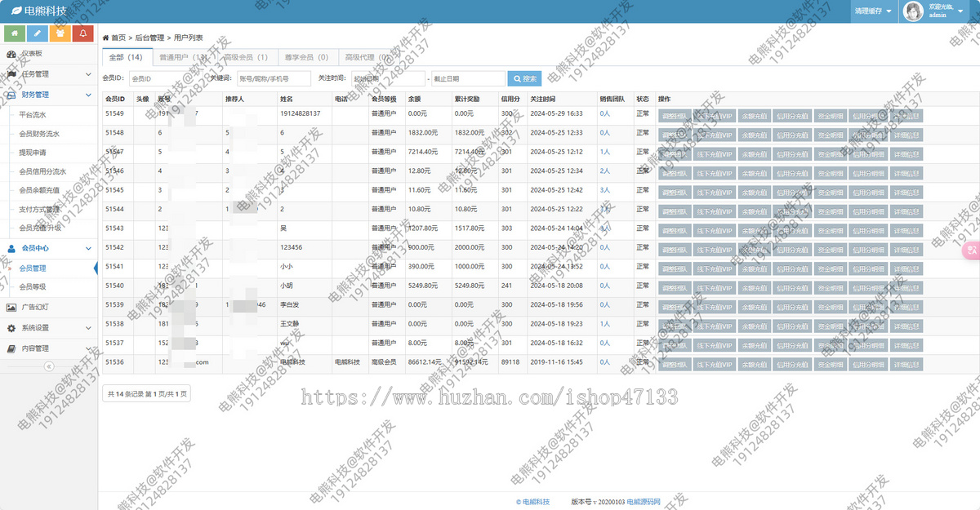Open the 2人 sales team link for 51546
Screen dimensions: 980x510
[x=604, y=171]
